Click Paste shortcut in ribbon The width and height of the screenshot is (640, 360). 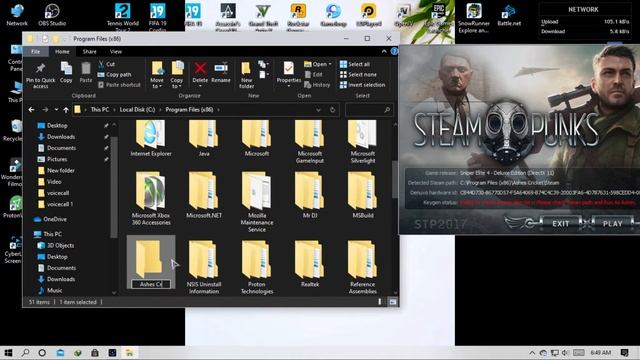point(119,85)
